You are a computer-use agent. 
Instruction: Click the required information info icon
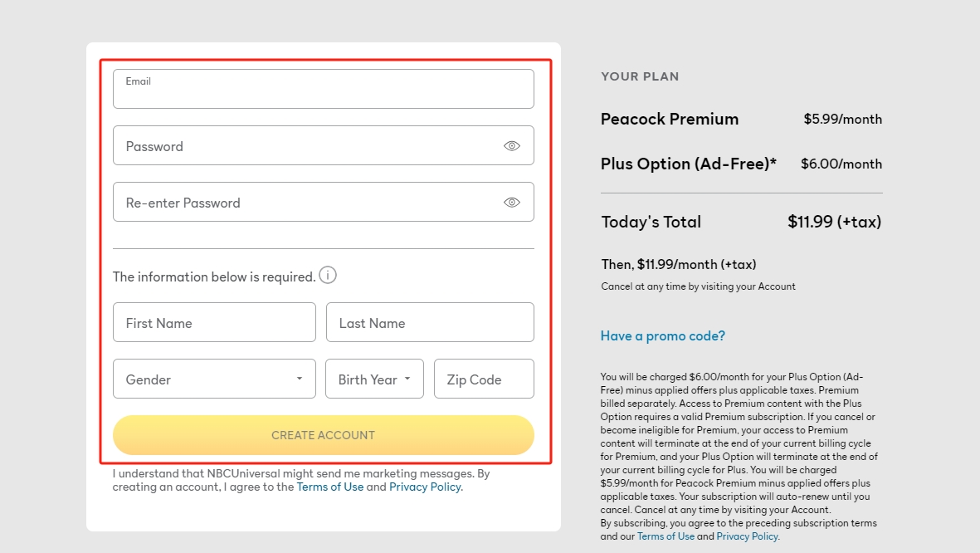click(328, 276)
